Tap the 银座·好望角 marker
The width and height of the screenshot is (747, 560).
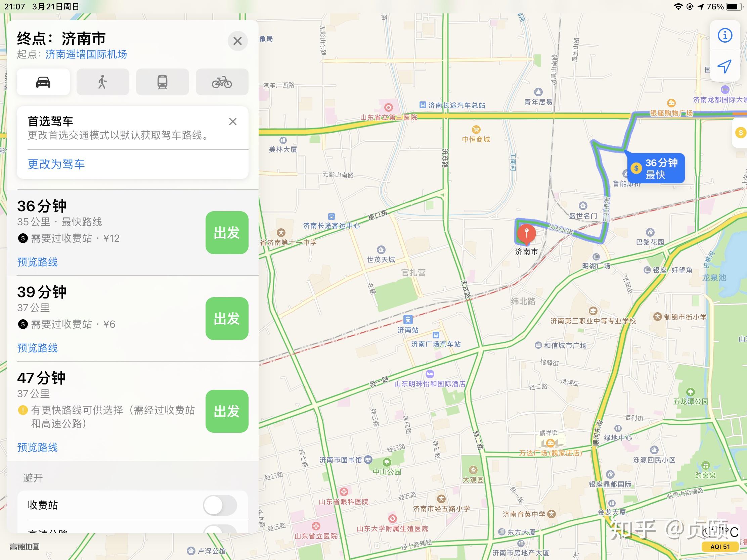[x=647, y=270]
